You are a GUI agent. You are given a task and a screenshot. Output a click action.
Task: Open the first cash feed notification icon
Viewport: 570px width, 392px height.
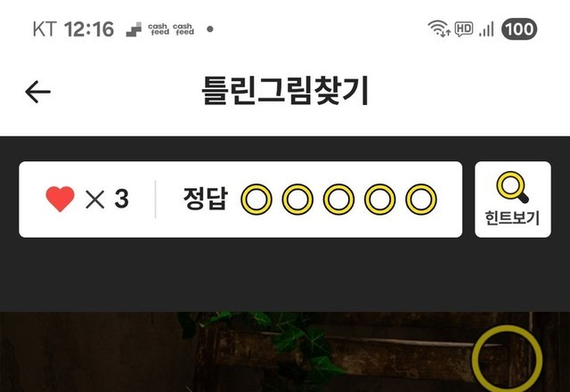click(x=159, y=29)
